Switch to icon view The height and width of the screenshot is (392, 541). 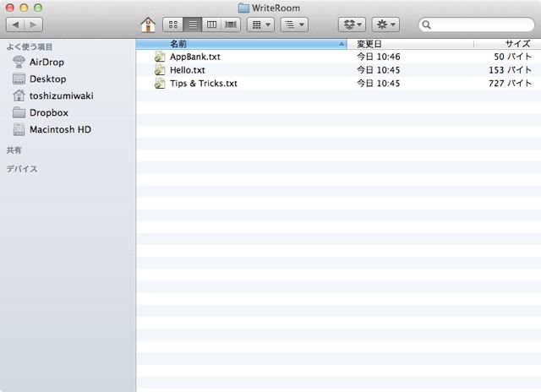coord(172,24)
